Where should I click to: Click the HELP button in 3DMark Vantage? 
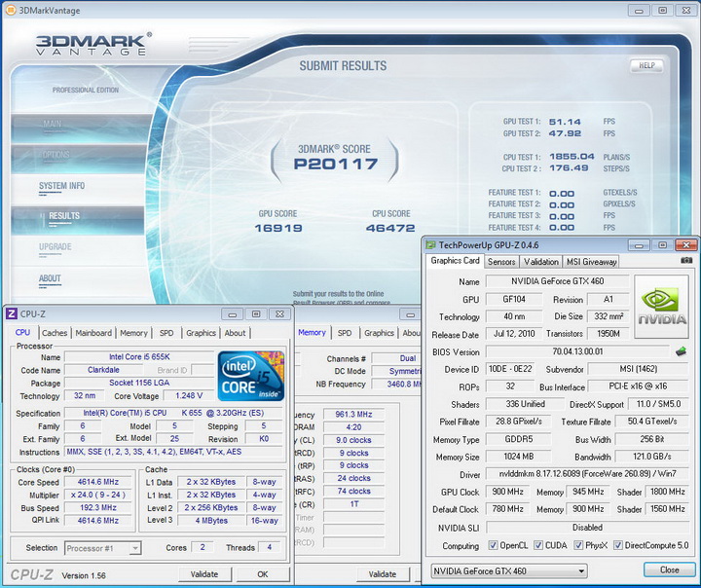646,66
